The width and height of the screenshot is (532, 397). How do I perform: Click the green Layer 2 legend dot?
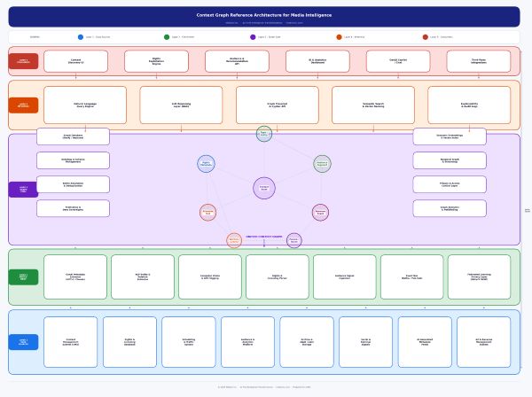point(167,37)
